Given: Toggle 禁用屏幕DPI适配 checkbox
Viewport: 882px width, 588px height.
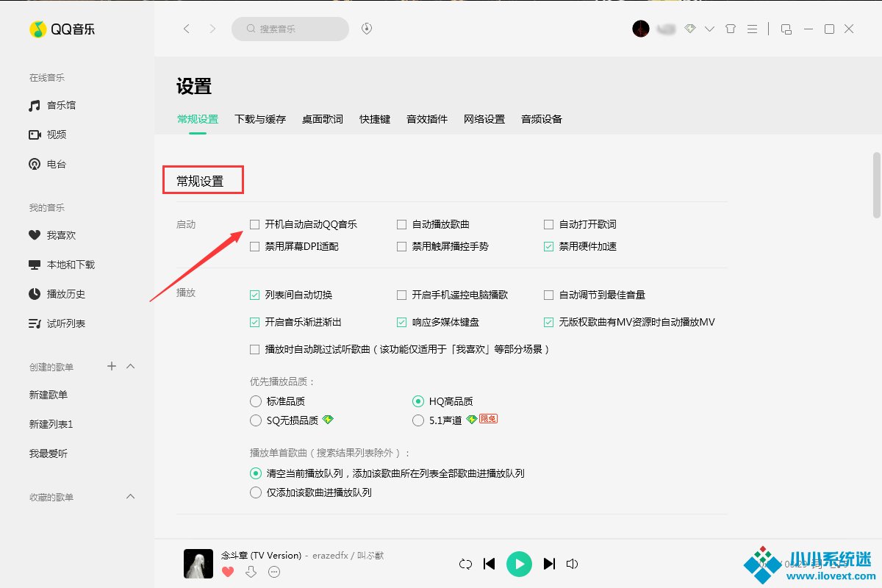Looking at the screenshot, I should coord(255,246).
